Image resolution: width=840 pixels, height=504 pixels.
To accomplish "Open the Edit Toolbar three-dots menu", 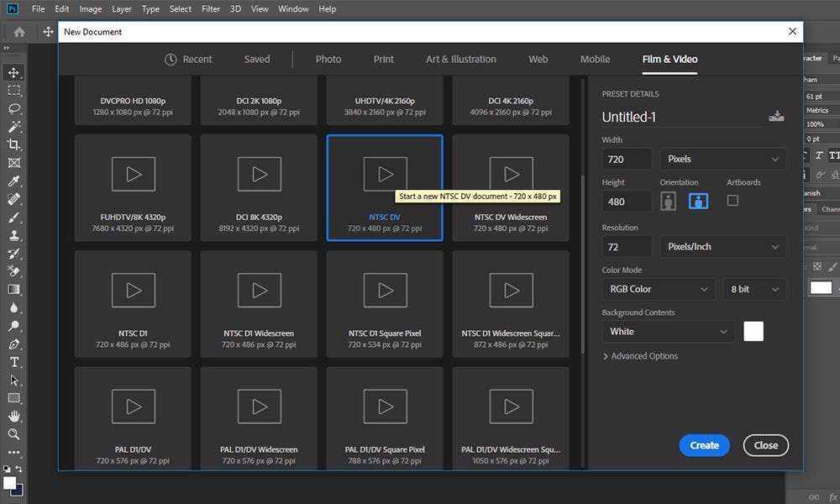I will 14,453.
